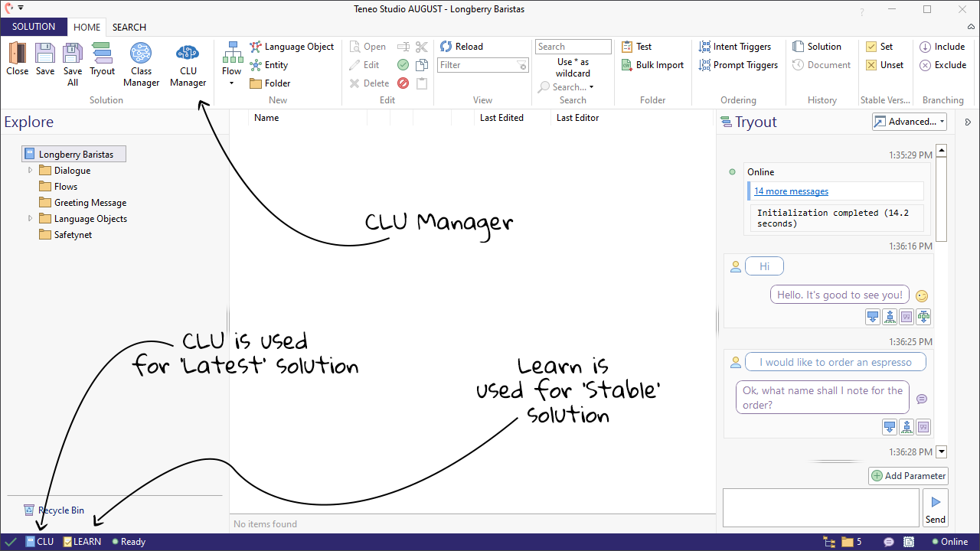
Task: Click the Add Parameter button
Action: pos(908,476)
